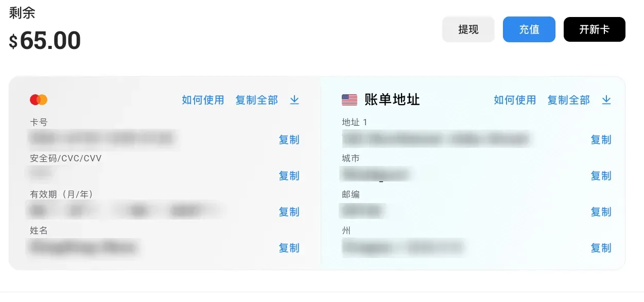
Task: Click 复制全部 in the billing address section
Action: [568, 100]
